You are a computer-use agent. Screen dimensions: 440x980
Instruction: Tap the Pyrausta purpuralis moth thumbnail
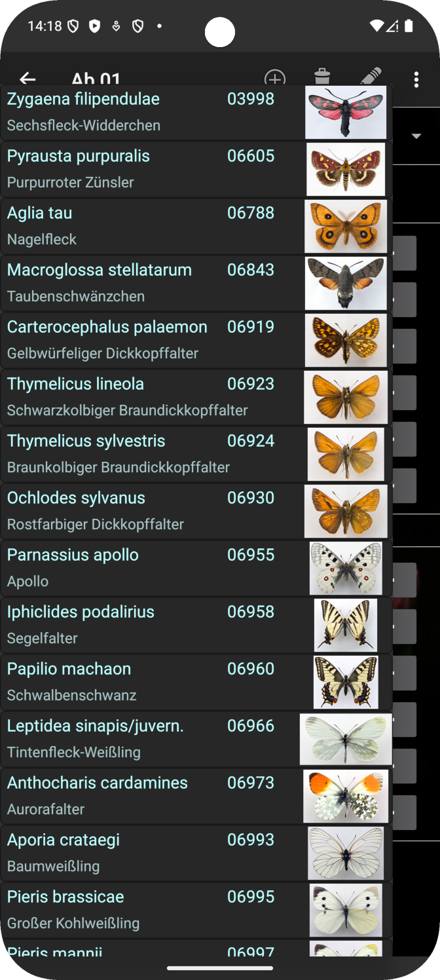coord(346,169)
